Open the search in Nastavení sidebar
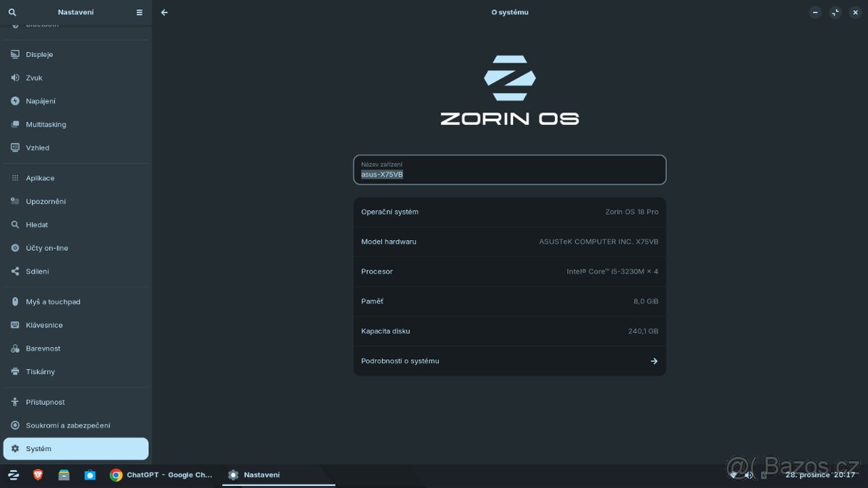The height and width of the screenshot is (488, 868). (x=12, y=12)
